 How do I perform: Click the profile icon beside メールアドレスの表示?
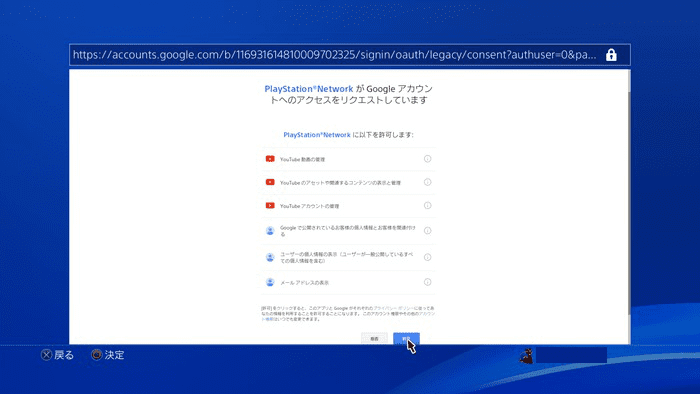tap(270, 282)
